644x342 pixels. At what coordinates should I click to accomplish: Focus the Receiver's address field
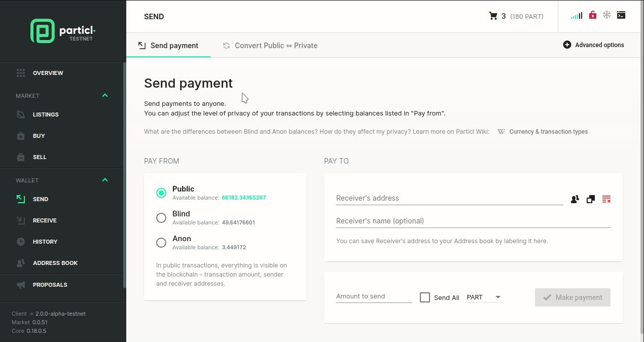coord(449,198)
